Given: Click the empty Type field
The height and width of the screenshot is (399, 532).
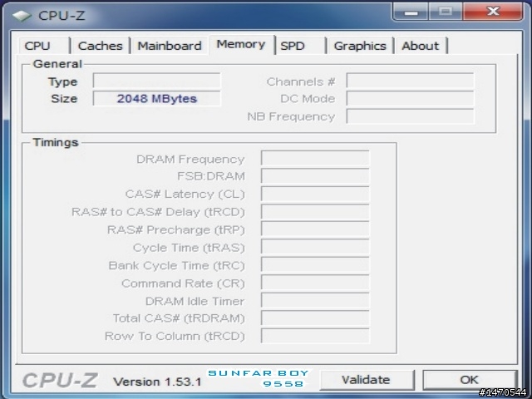Looking at the screenshot, I should pos(157,81).
